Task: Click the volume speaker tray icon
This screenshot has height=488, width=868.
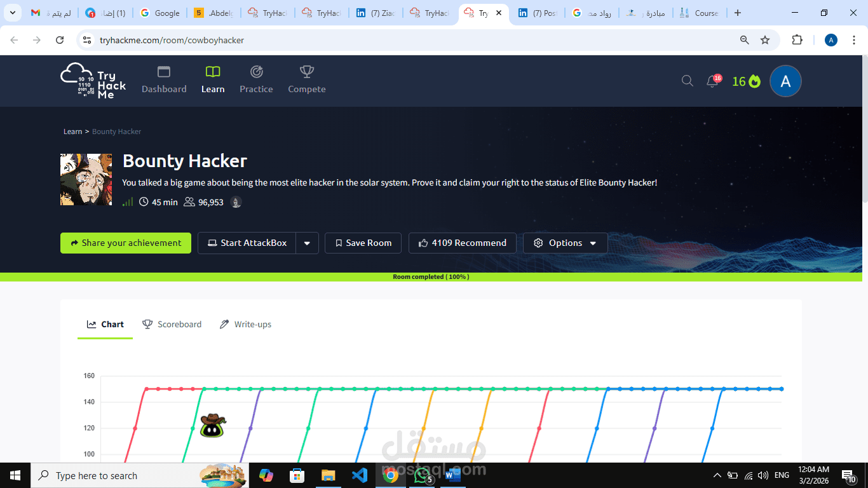Action: point(764,475)
